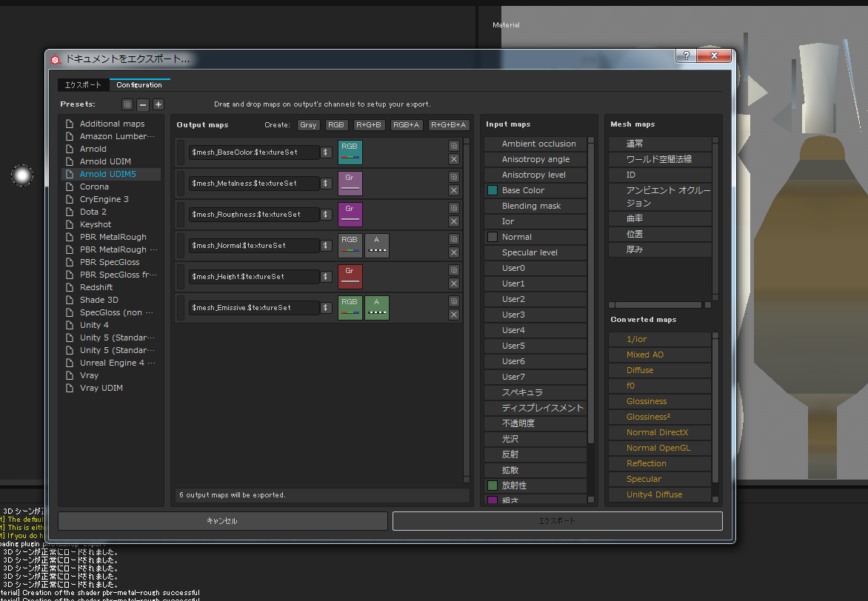Delete the Height output map
Image resolution: width=868 pixels, height=601 pixels.
point(454,283)
